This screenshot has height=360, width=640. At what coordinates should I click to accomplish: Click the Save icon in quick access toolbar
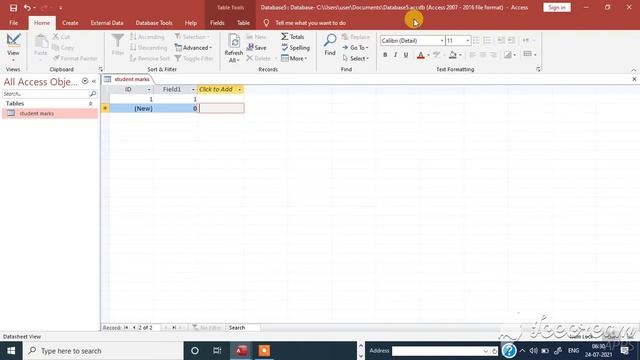(13, 8)
